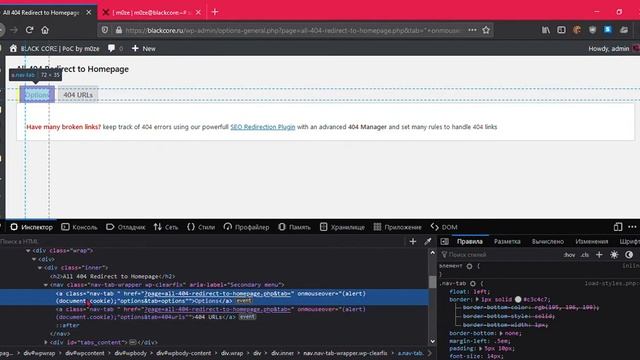Screen dimensions: 640x360
Task: Open the Стили style editor tab
Action: [x=201, y=227]
